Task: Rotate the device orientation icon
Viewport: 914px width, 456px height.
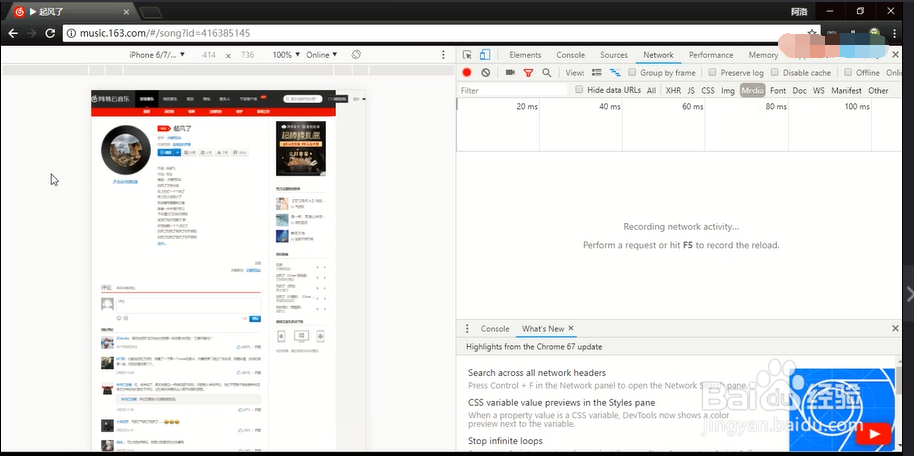Action: coord(356,54)
